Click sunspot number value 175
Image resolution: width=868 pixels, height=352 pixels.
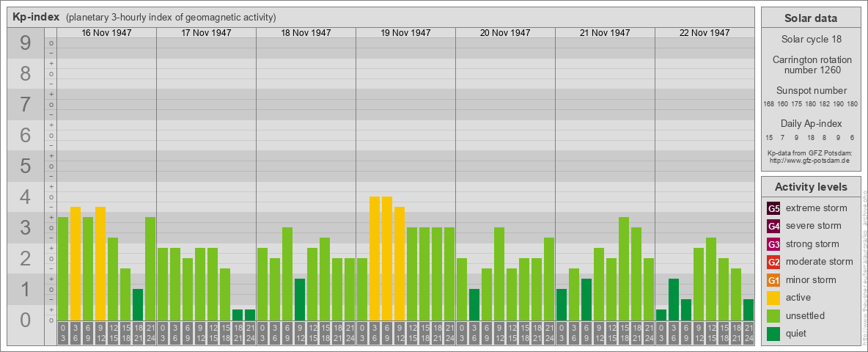click(797, 104)
